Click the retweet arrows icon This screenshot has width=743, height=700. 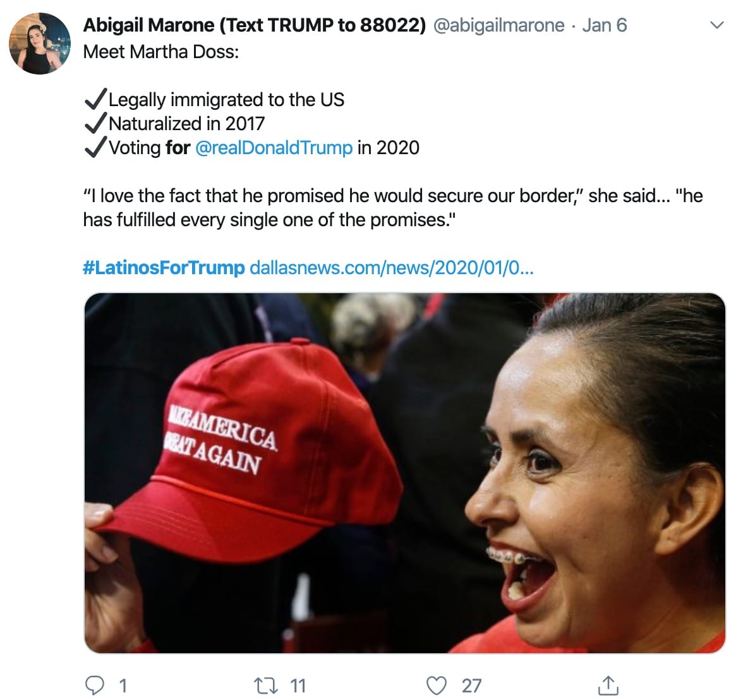coord(266,685)
